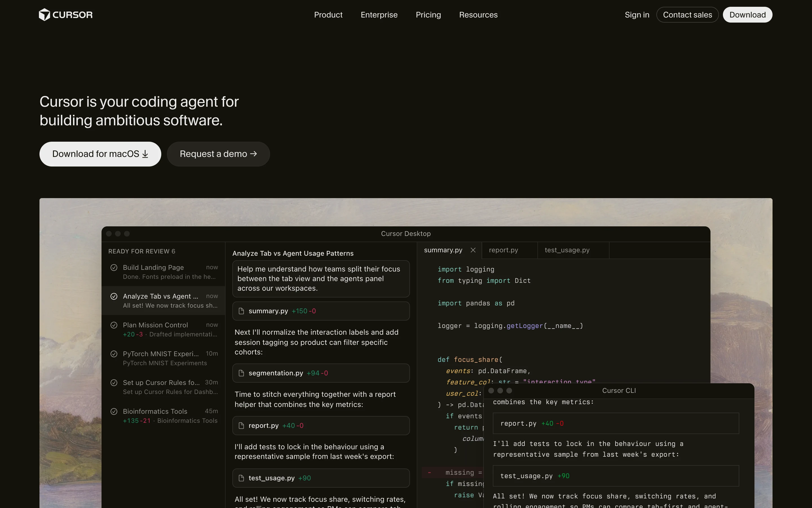Click the Cursor CLI window title

(619, 390)
